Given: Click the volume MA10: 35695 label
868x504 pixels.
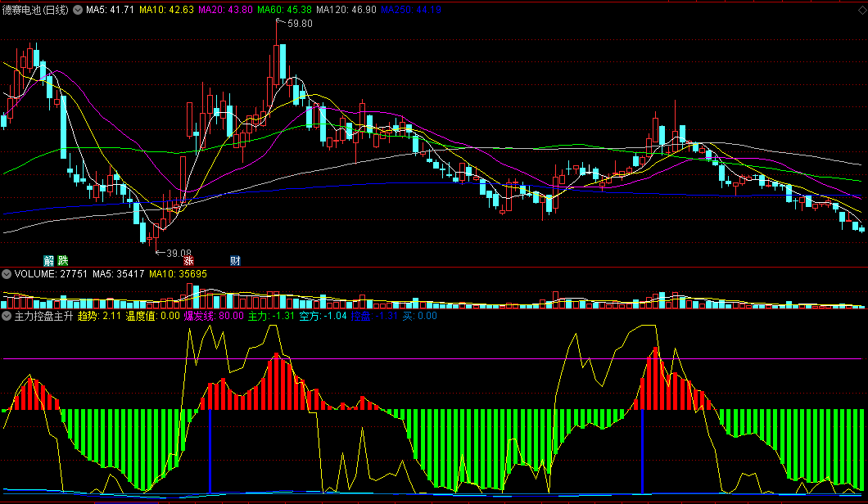Looking at the screenshot, I should [x=178, y=274].
